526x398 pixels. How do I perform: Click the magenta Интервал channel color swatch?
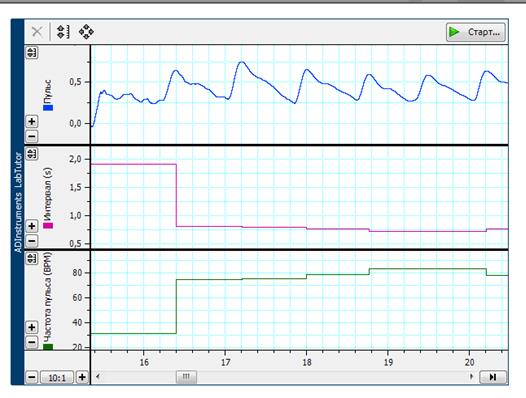pos(48,226)
